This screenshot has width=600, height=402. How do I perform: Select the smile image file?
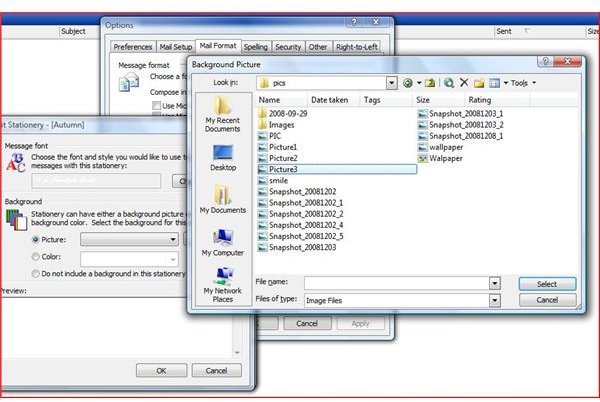pyautogui.click(x=273, y=181)
